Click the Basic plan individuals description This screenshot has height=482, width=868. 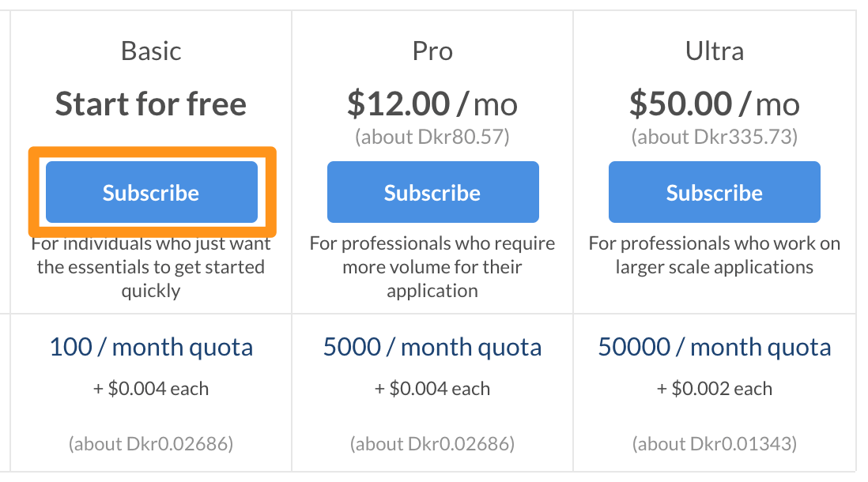(151, 267)
